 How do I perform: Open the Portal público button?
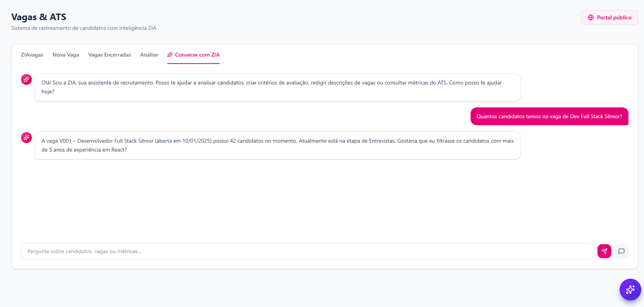[x=609, y=17]
